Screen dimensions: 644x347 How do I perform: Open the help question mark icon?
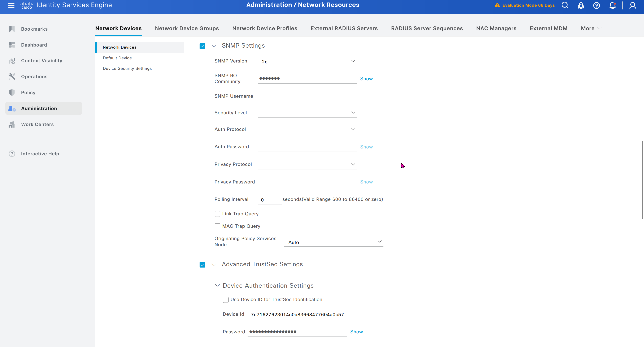point(596,5)
